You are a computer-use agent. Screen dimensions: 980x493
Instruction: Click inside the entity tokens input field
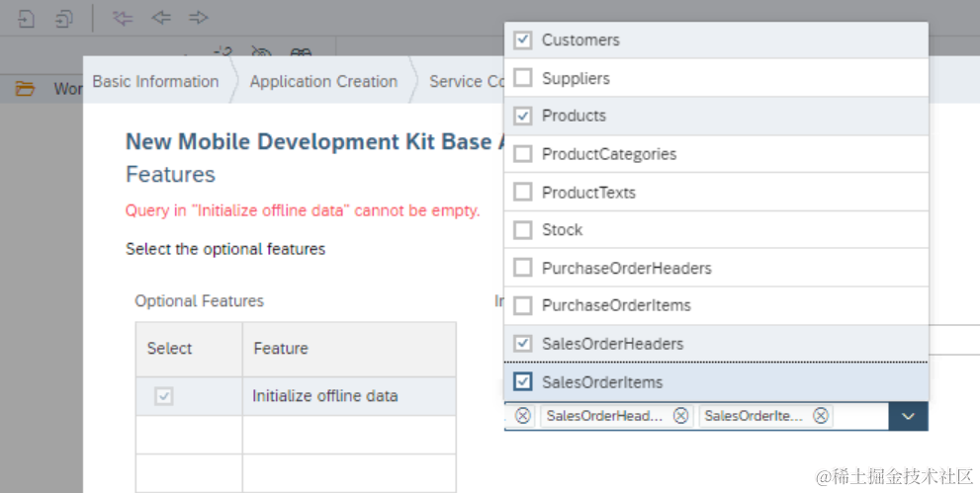click(860, 416)
